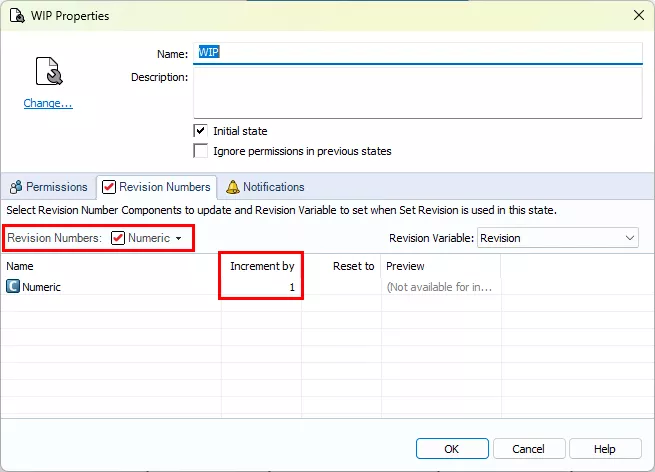Image resolution: width=655 pixels, height=472 pixels.
Task: Click the Increment by column header
Action: point(262,266)
